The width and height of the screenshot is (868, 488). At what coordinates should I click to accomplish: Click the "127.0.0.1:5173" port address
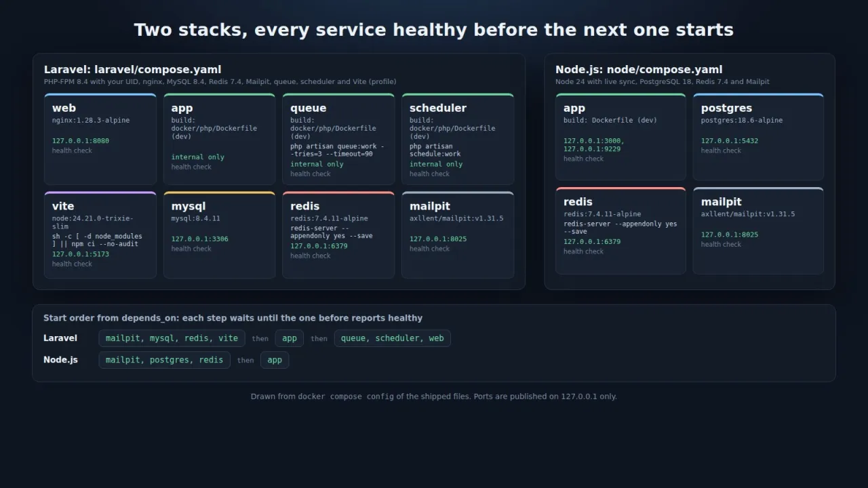(81, 254)
